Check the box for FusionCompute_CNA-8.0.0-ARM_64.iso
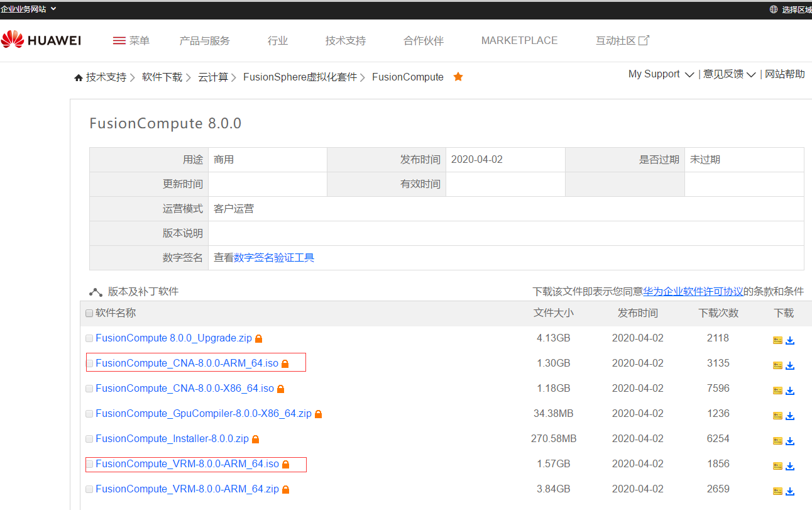 coord(89,363)
